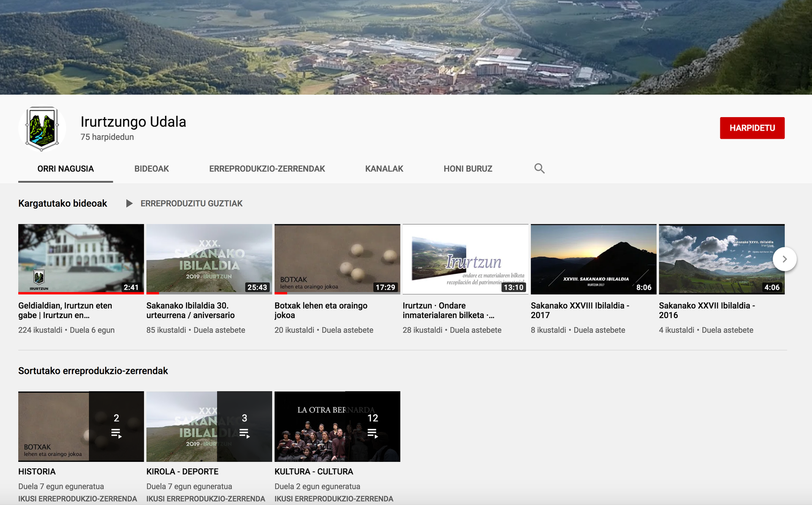The width and height of the screenshot is (812, 505).
Task: Click the Irurtzungo Udala channel avatar
Action: point(42,128)
